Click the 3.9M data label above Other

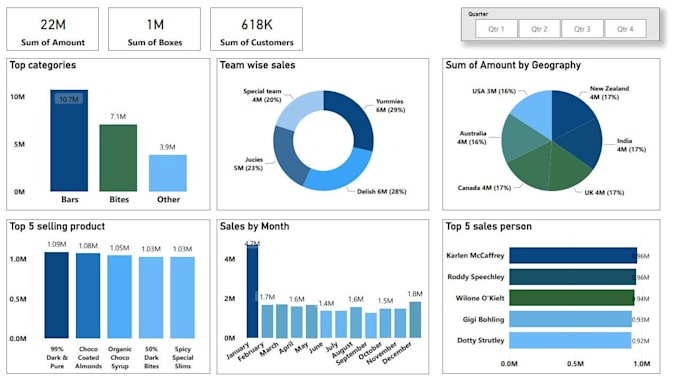[167, 147]
